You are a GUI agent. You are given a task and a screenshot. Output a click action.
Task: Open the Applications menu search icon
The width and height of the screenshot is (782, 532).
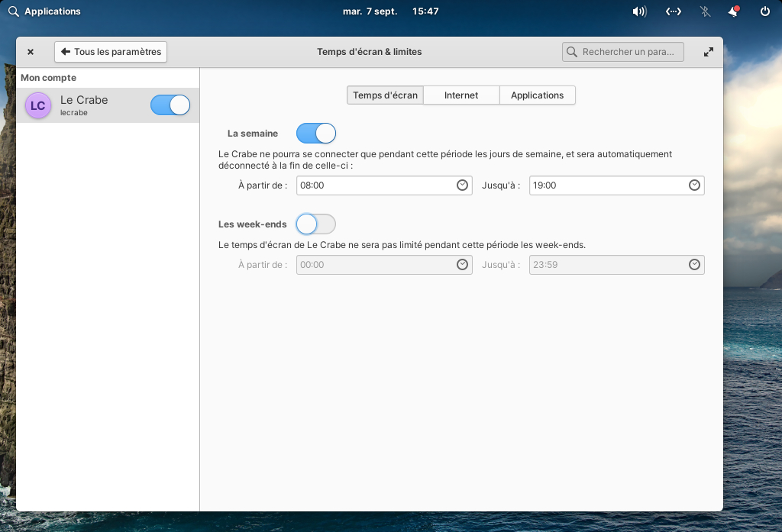click(14, 11)
